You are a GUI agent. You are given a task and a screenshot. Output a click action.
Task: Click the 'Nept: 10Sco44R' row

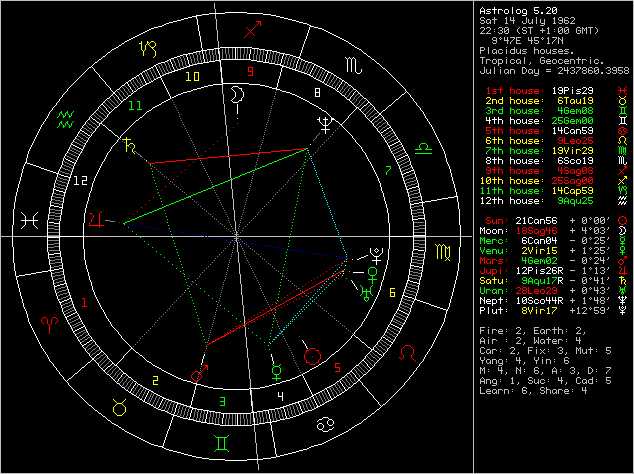click(x=554, y=301)
